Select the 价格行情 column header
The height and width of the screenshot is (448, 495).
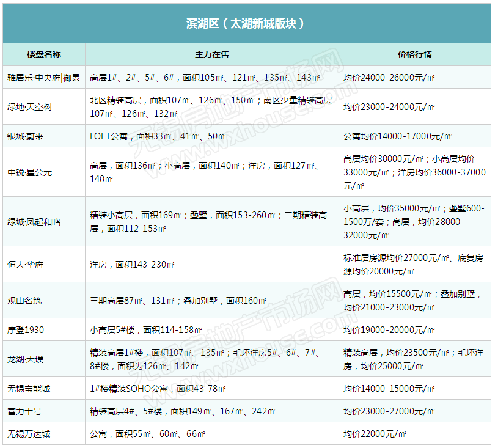click(x=415, y=54)
